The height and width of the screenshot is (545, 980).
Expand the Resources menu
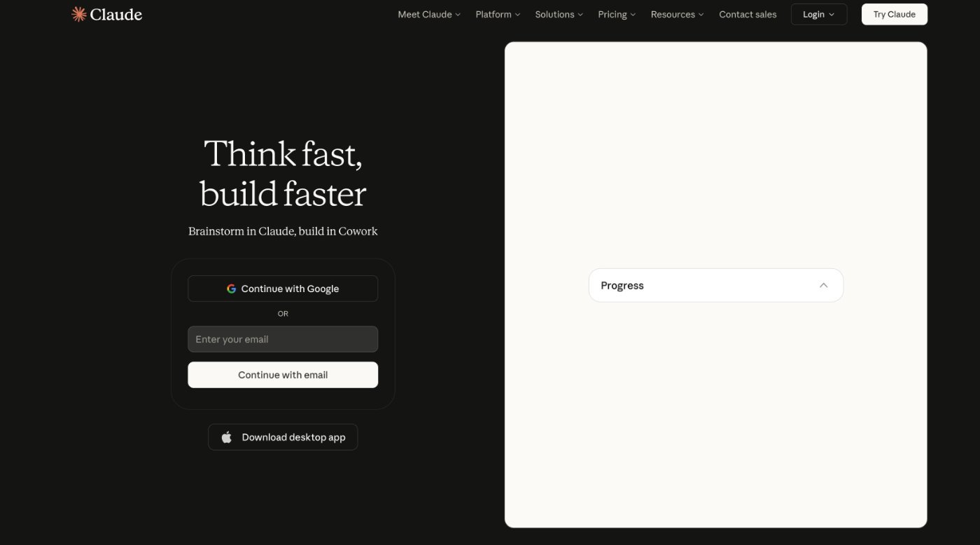pos(677,14)
